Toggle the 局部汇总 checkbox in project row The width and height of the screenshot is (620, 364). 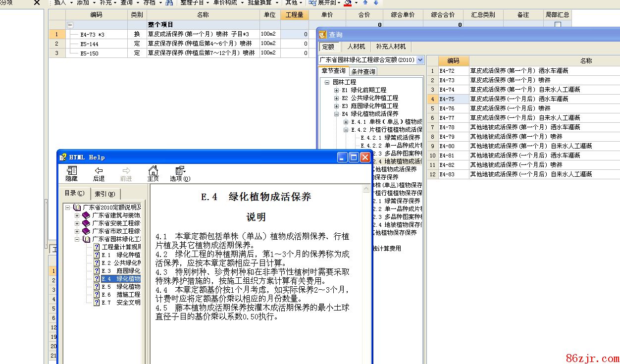(558, 25)
